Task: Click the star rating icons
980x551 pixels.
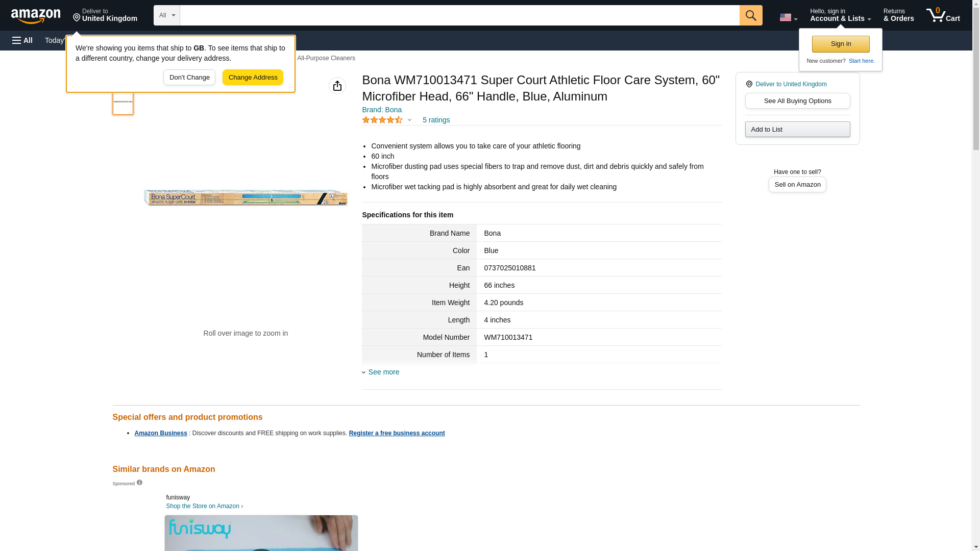Action: (382, 120)
